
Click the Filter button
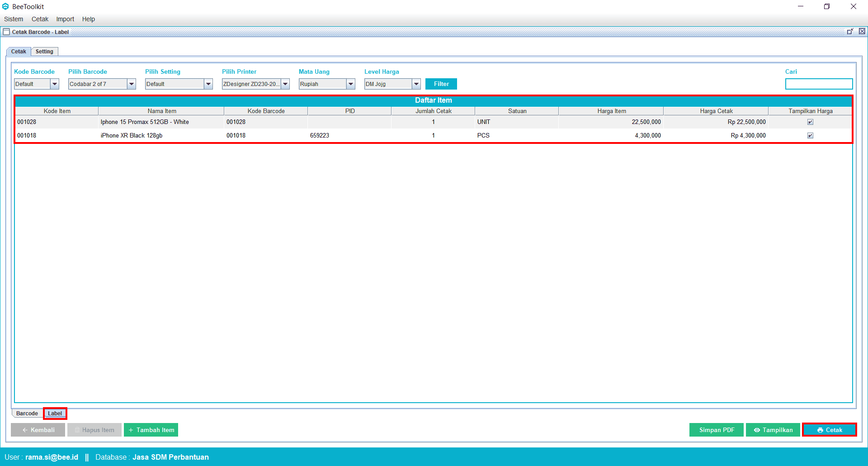(441, 84)
